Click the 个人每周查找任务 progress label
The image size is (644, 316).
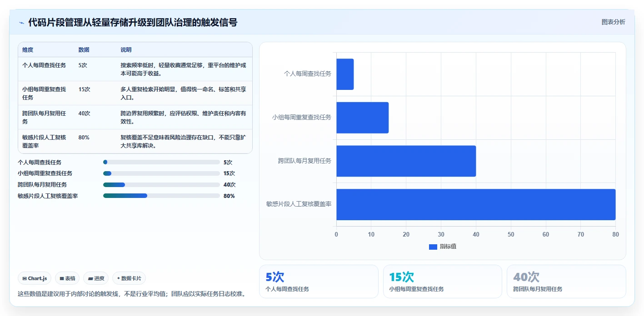coord(40,162)
